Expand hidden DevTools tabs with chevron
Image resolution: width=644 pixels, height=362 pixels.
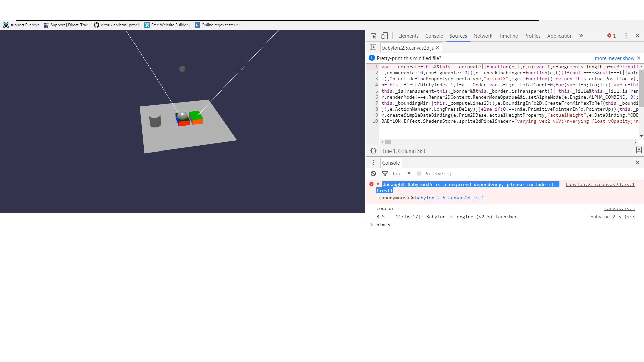pyautogui.click(x=581, y=36)
